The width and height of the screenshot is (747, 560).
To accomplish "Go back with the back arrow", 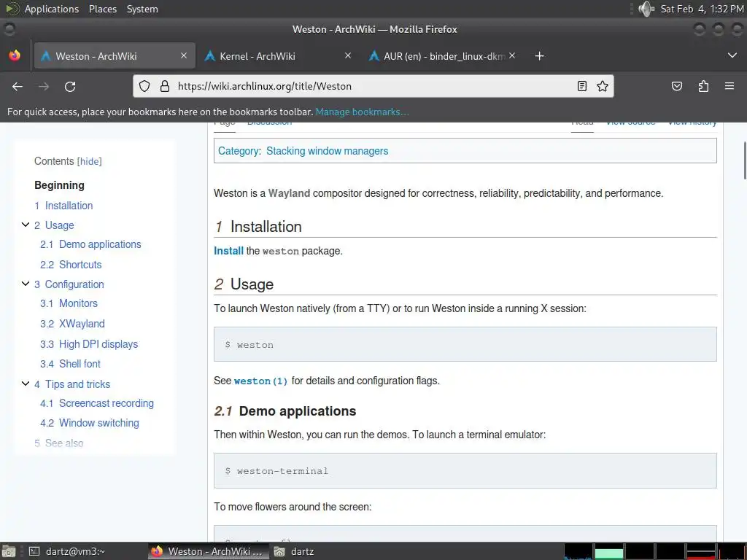I will click(18, 86).
